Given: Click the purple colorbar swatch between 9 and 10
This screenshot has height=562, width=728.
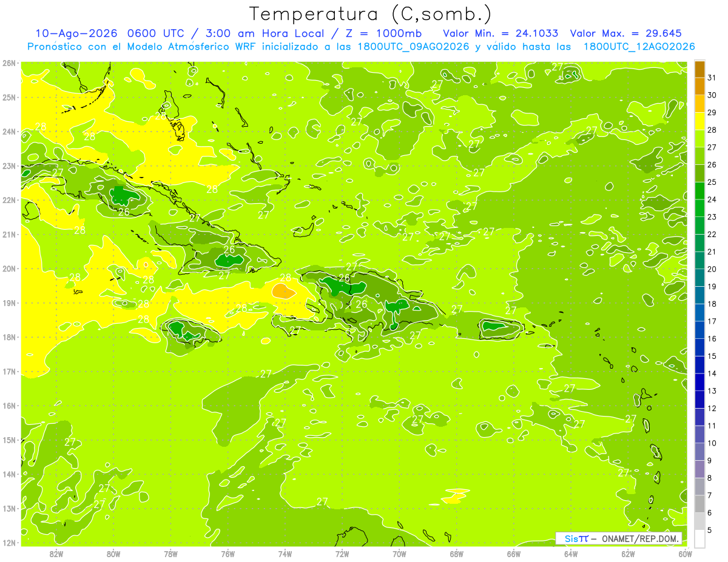Looking at the screenshot, I should (x=699, y=452).
